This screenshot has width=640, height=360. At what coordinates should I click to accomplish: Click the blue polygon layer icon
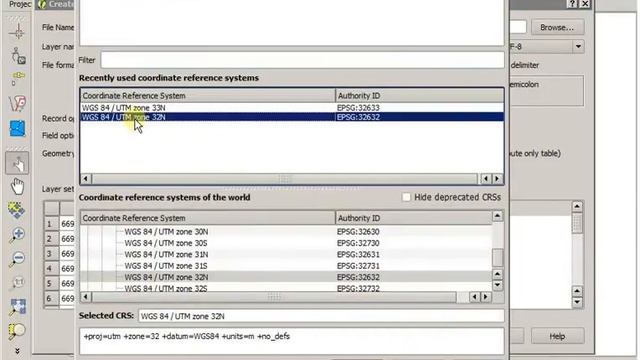17,129
